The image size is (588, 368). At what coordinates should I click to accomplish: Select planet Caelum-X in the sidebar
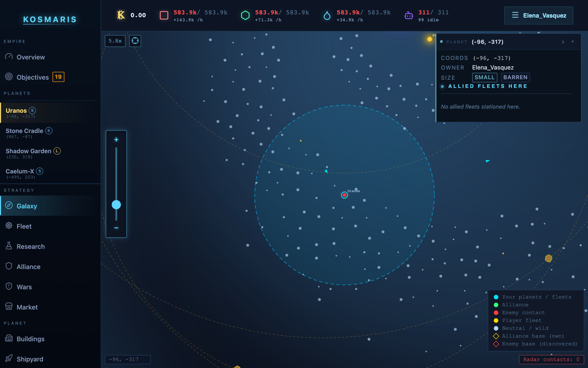point(51,173)
